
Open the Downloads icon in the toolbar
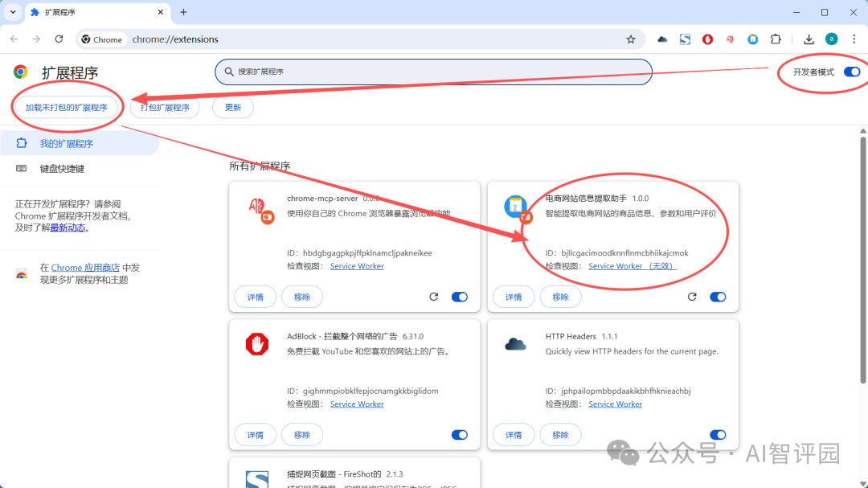coord(807,39)
